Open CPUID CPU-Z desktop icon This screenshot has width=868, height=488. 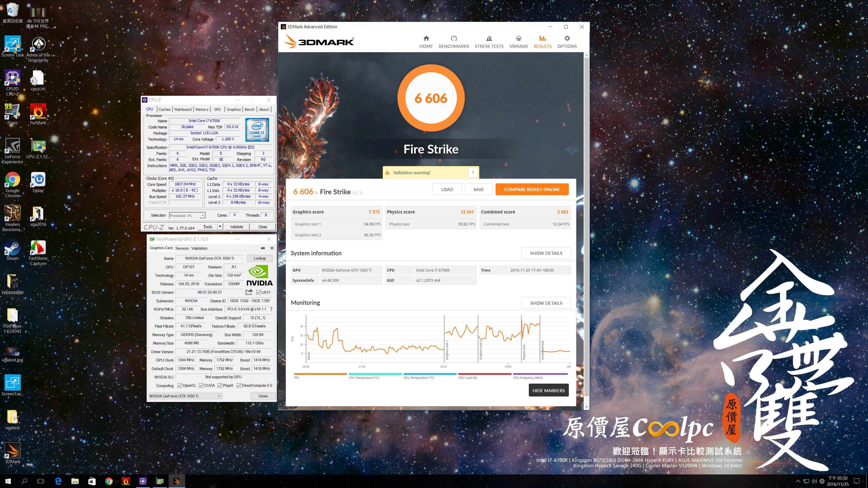tap(12, 83)
